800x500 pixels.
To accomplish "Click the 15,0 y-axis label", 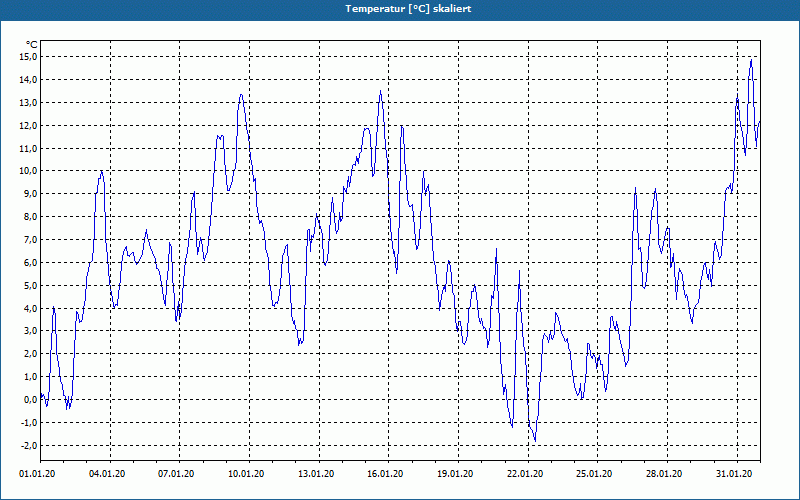I will coord(29,57).
